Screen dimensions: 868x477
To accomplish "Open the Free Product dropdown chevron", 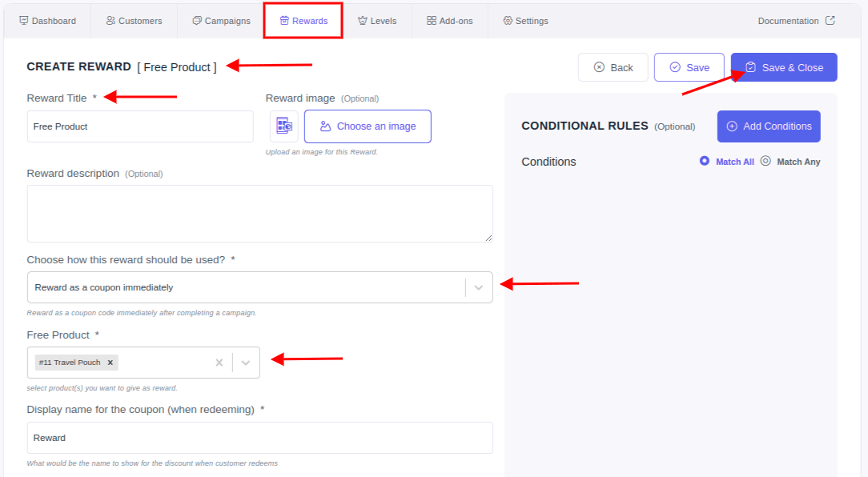I will coord(246,363).
